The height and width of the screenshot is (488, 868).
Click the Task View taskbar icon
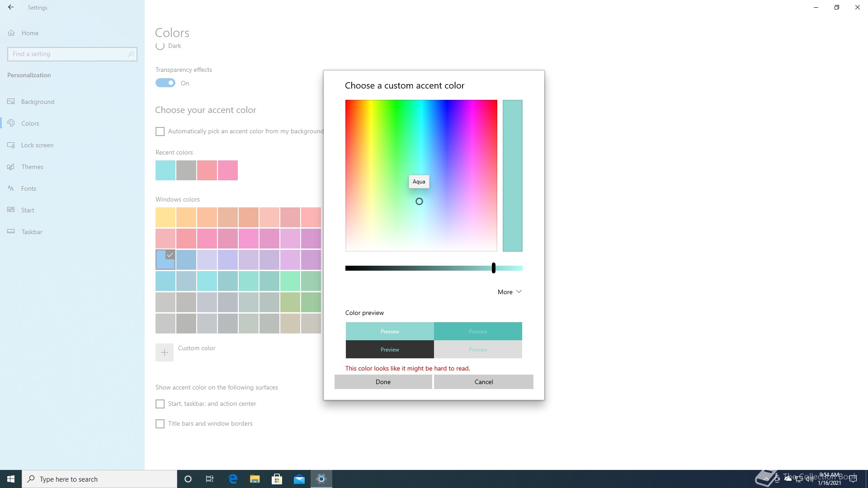click(x=210, y=479)
